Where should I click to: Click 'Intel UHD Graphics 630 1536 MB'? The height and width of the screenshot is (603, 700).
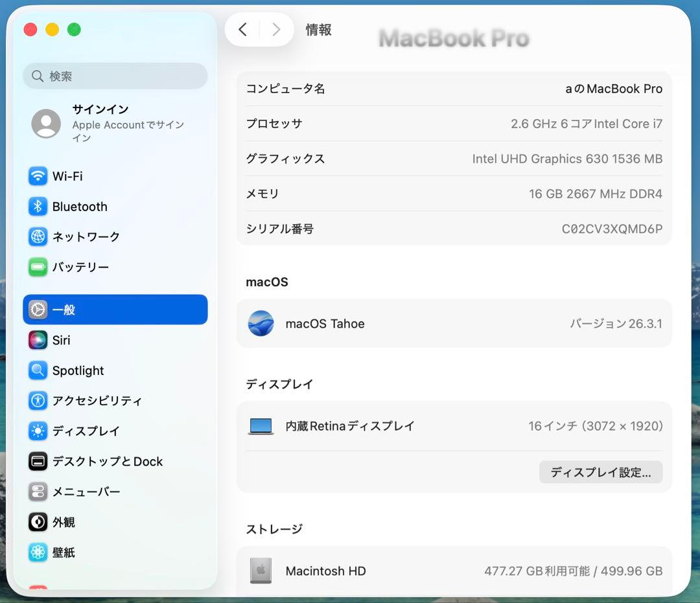click(x=567, y=159)
